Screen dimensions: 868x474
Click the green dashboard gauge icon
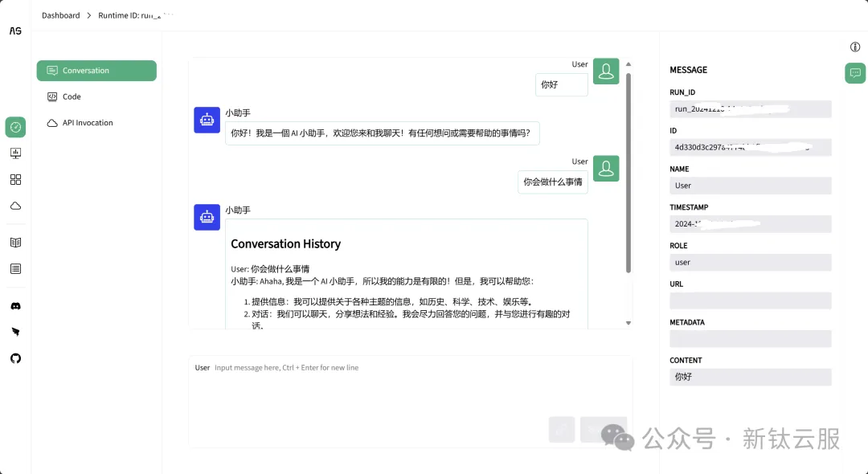pyautogui.click(x=15, y=126)
